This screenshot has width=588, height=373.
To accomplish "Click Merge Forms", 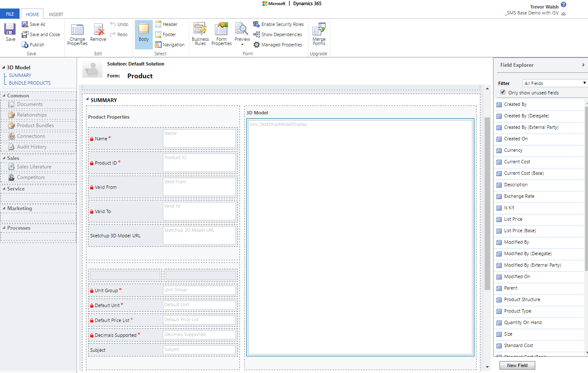I will pos(319,34).
